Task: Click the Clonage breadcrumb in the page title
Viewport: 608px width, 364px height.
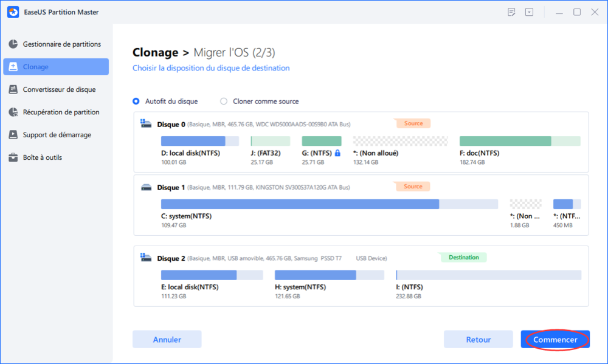Action: coord(156,53)
